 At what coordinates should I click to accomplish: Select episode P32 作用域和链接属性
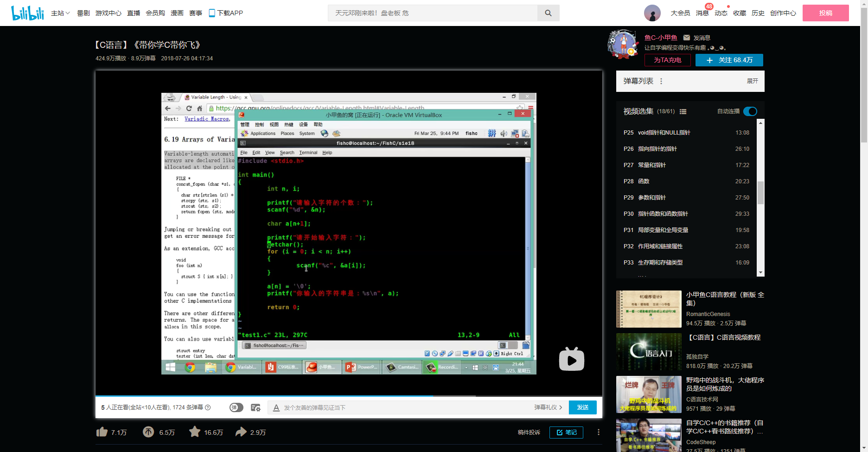click(686, 246)
